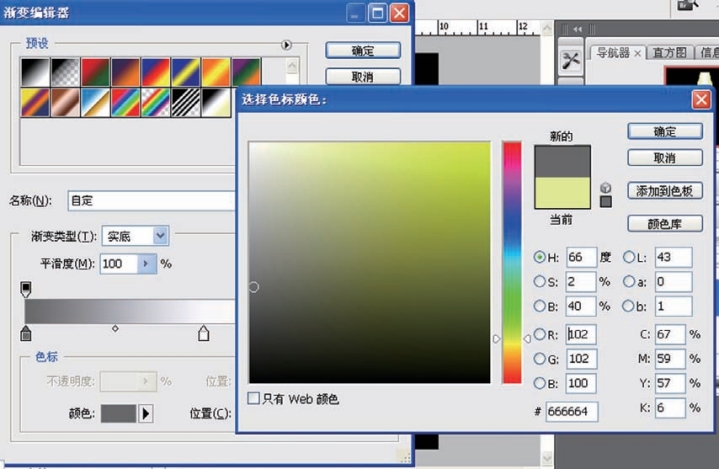Select the HSB brightness B radio button
The image size is (719, 469).
540,305
